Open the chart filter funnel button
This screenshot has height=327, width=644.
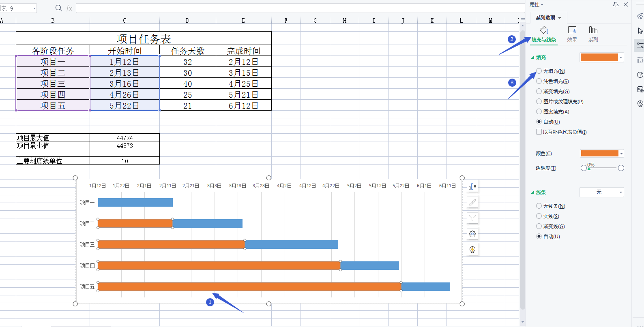click(x=472, y=218)
